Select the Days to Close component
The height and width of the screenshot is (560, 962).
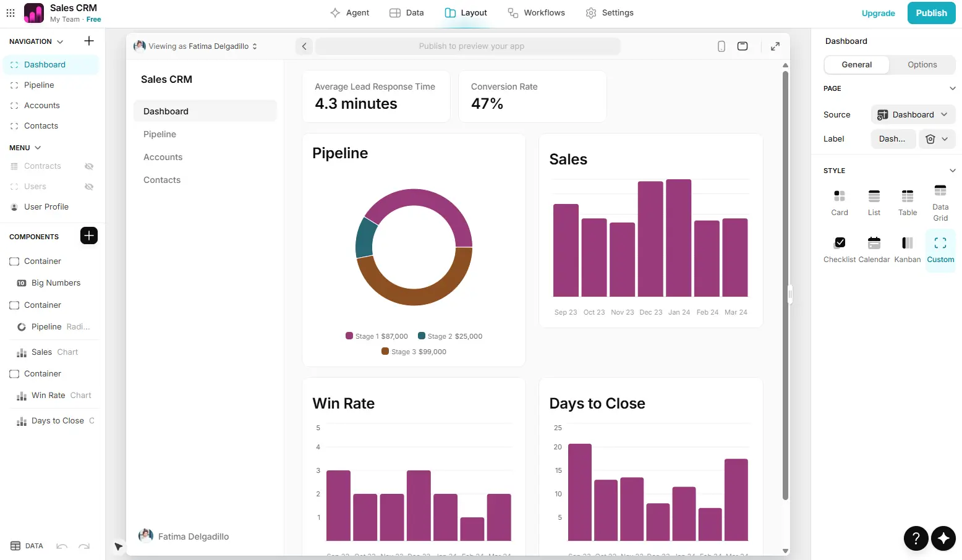tap(56, 420)
